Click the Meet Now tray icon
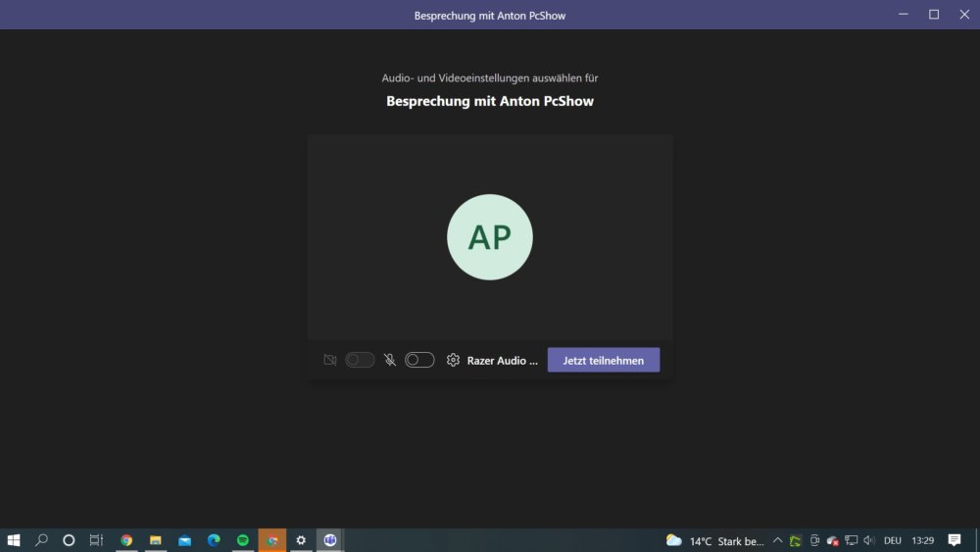Viewport: 980px width, 552px height. point(814,540)
